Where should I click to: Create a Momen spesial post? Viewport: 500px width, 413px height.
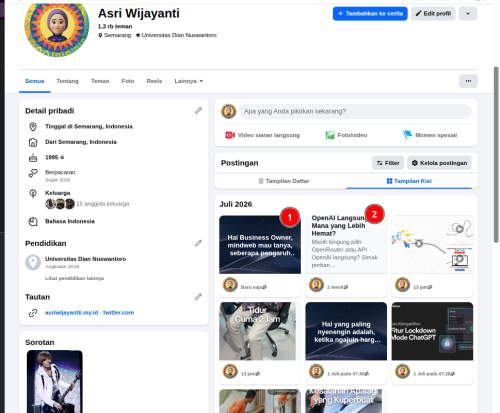pos(430,135)
